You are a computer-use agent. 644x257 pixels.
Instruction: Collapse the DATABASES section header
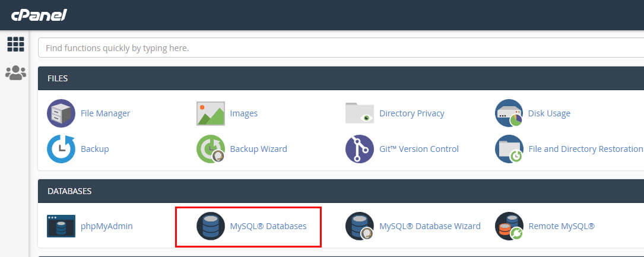coord(341,191)
